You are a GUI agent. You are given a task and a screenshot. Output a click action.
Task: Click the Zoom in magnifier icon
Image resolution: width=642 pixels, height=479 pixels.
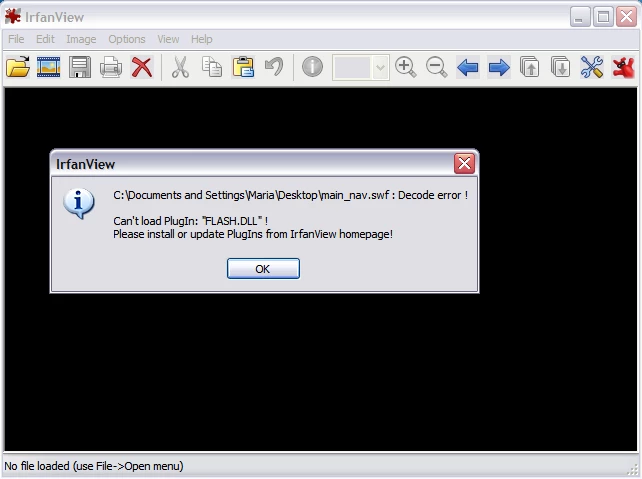[x=405, y=67]
